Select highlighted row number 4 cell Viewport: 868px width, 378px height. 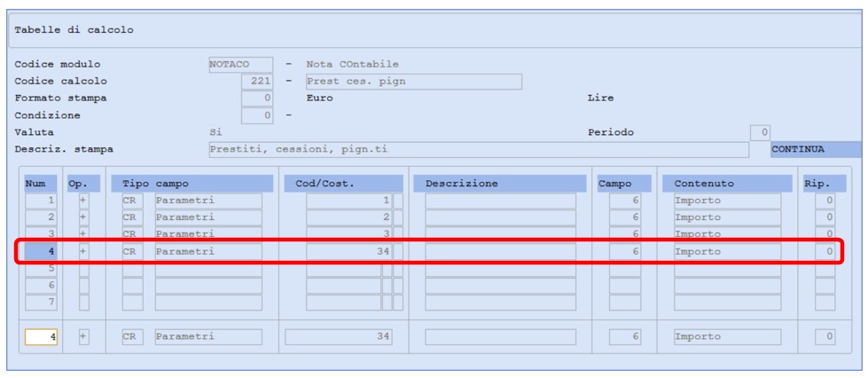click(x=41, y=251)
